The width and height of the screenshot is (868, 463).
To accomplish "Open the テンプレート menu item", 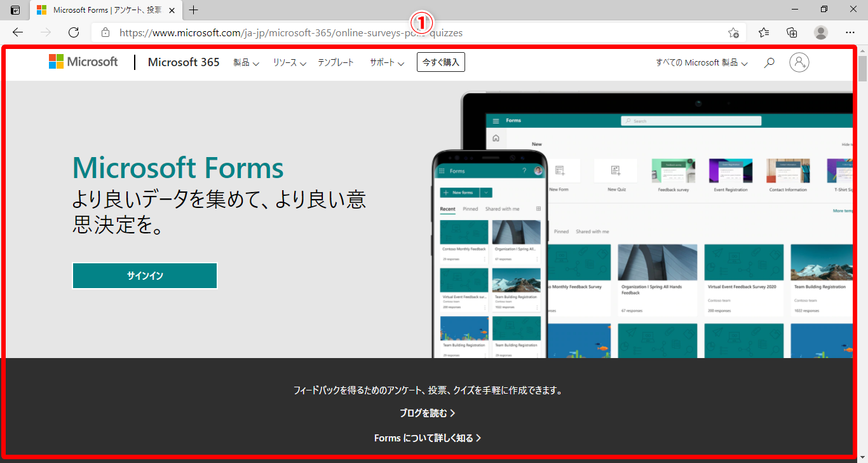I will [336, 62].
